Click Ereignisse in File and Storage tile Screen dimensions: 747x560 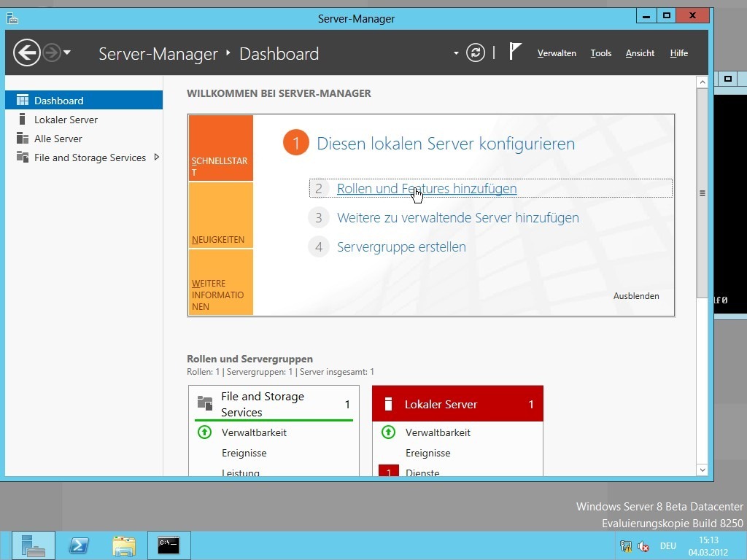(x=244, y=453)
